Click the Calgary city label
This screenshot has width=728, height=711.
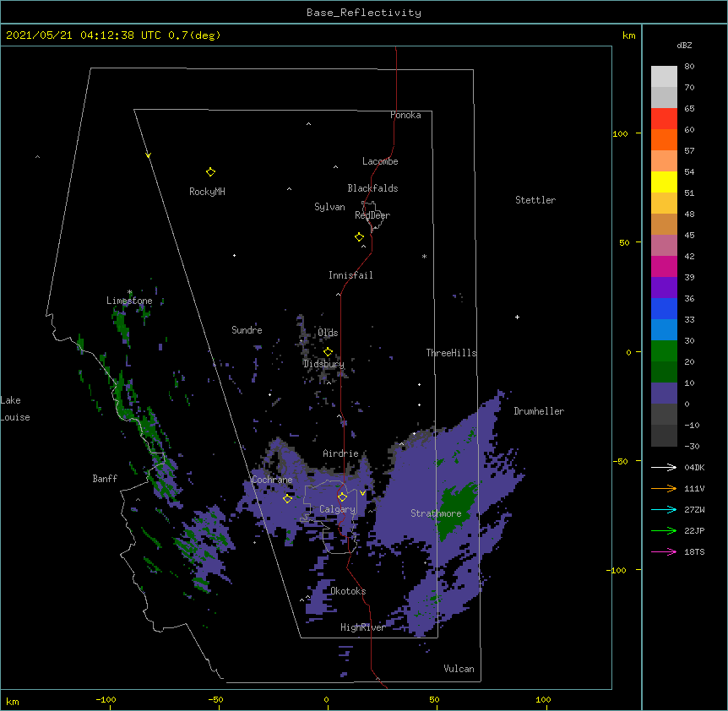(x=338, y=509)
